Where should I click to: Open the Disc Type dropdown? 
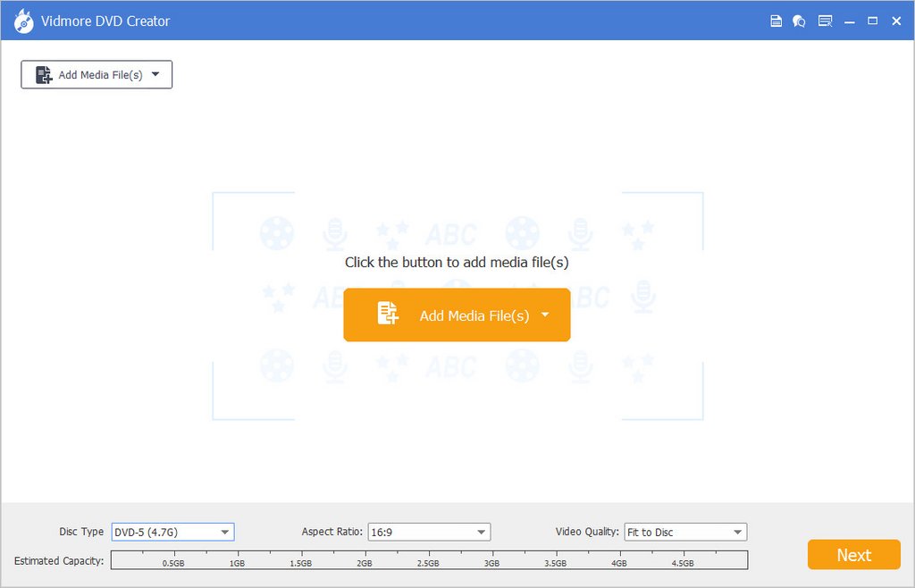172,532
